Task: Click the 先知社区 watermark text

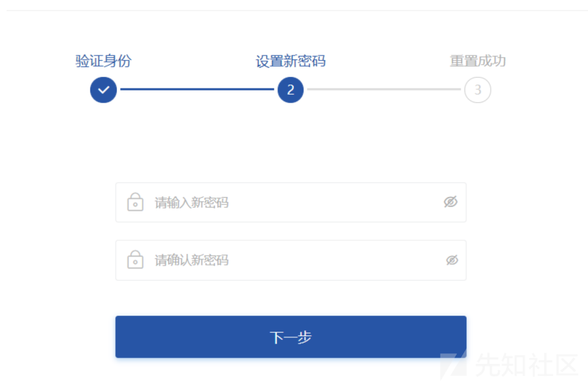Action: click(x=527, y=364)
